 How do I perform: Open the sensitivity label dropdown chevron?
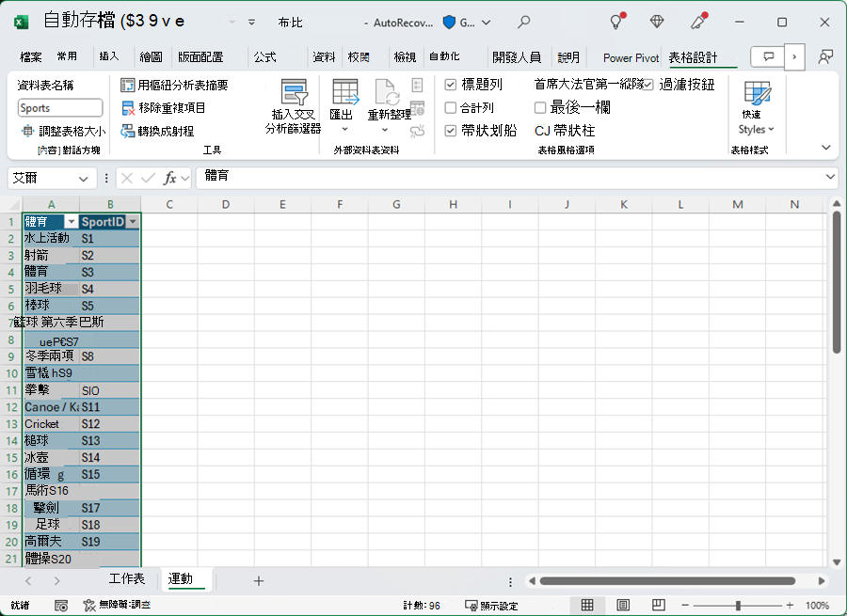coord(487,23)
